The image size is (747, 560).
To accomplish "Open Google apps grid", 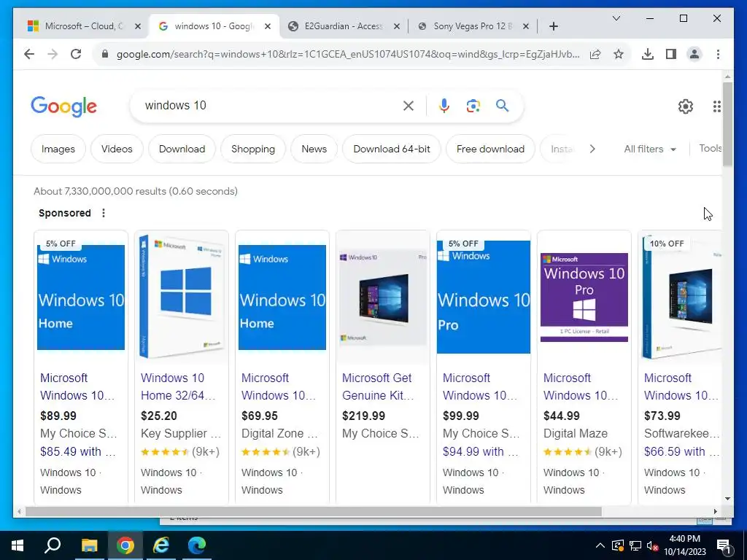I will (716, 106).
